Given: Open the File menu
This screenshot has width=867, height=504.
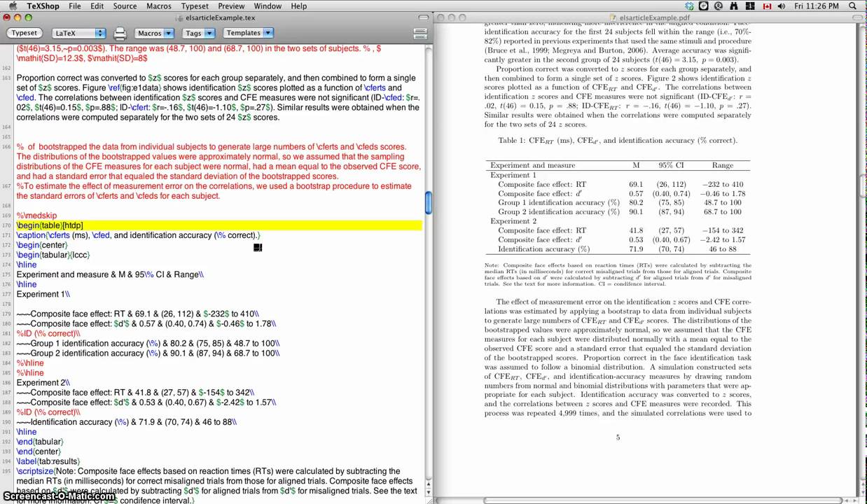Looking at the screenshot, I should [74, 6].
